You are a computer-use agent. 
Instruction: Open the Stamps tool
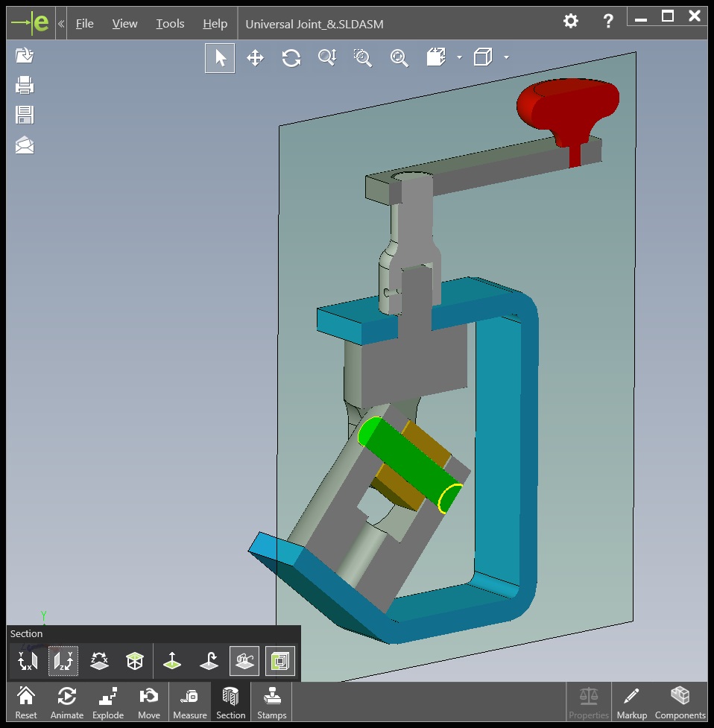coord(271,703)
